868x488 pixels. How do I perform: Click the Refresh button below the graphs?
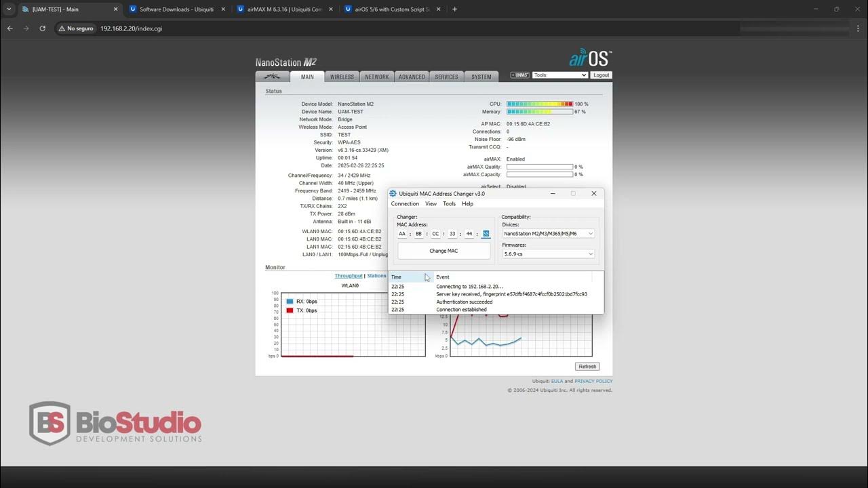click(587, 367)
